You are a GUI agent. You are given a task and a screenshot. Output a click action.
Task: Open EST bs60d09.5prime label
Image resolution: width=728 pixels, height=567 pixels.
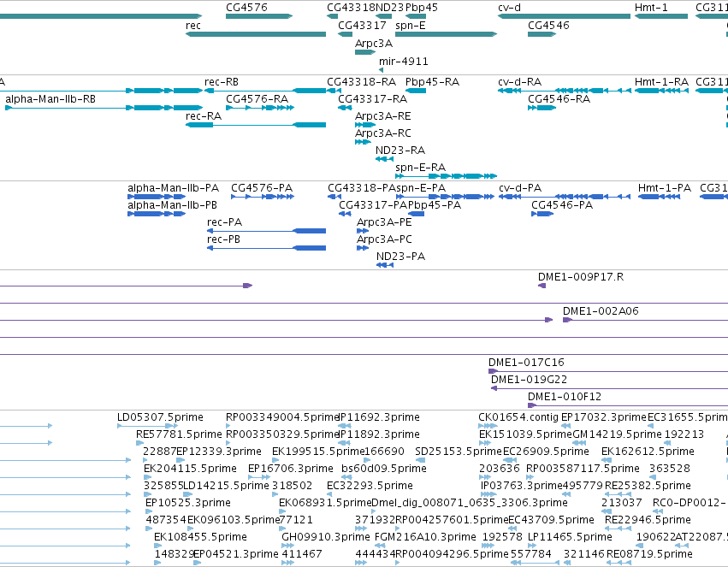click(x=384, y=469)
